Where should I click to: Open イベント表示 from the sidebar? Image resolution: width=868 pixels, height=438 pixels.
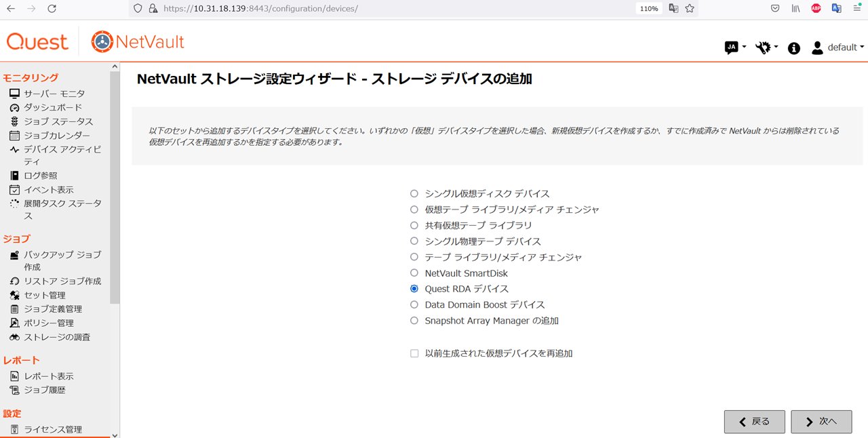[x=49, y=190]
